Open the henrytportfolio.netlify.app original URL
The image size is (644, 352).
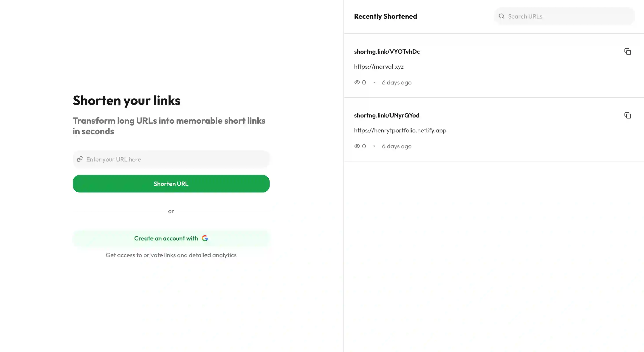coord(400,130)
